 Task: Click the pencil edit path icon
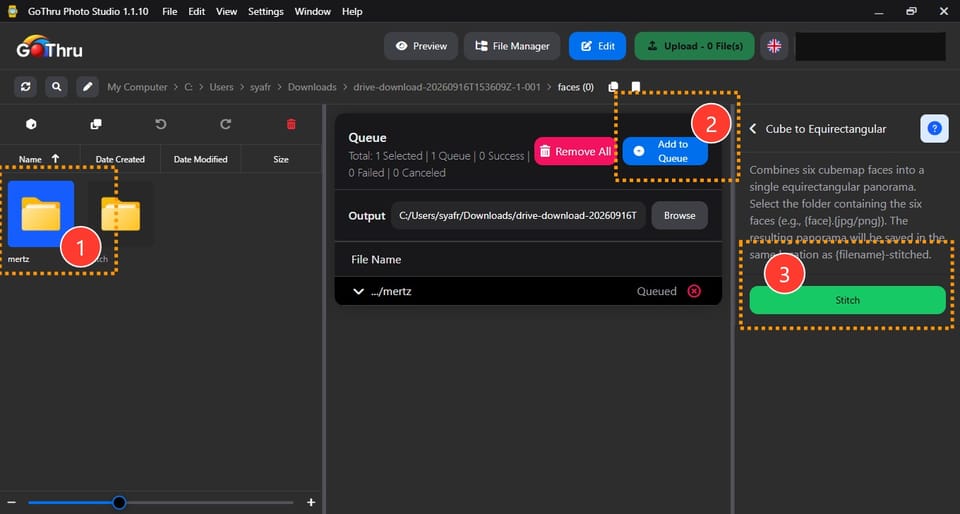click(x=88, y=87)
